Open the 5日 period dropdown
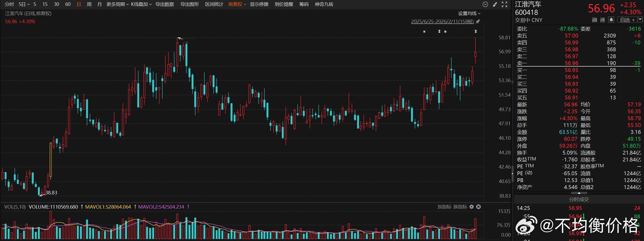This screenshot has height=241, width=644. point(24,4)
